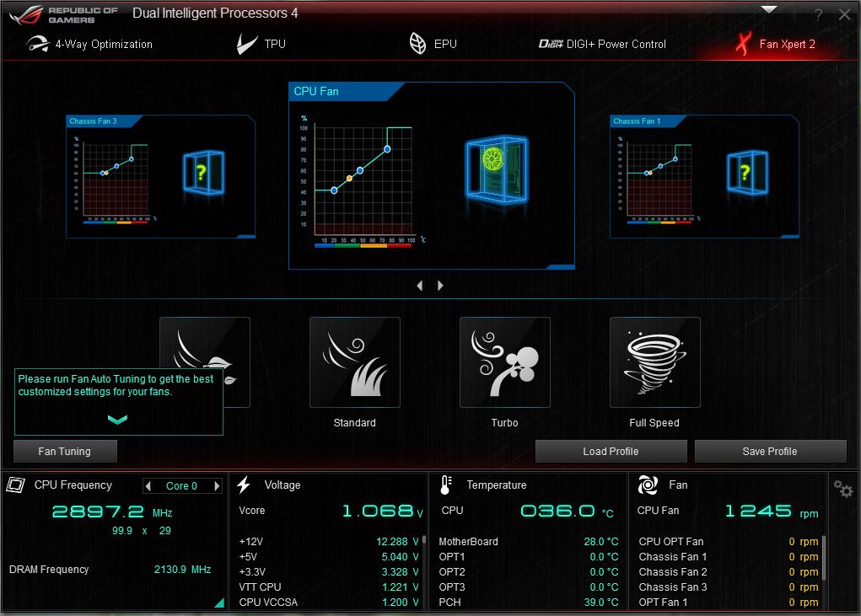Screen dimensions: 861x616
Task: Switch to next CPU core arrow
Action: pos(217,486)
